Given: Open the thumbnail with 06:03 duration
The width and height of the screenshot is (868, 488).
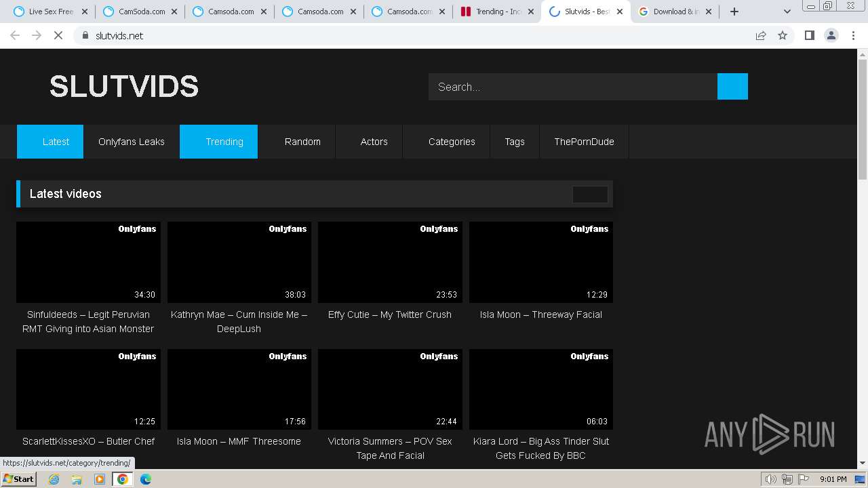Looking at the screenshot, I should 541,389.
